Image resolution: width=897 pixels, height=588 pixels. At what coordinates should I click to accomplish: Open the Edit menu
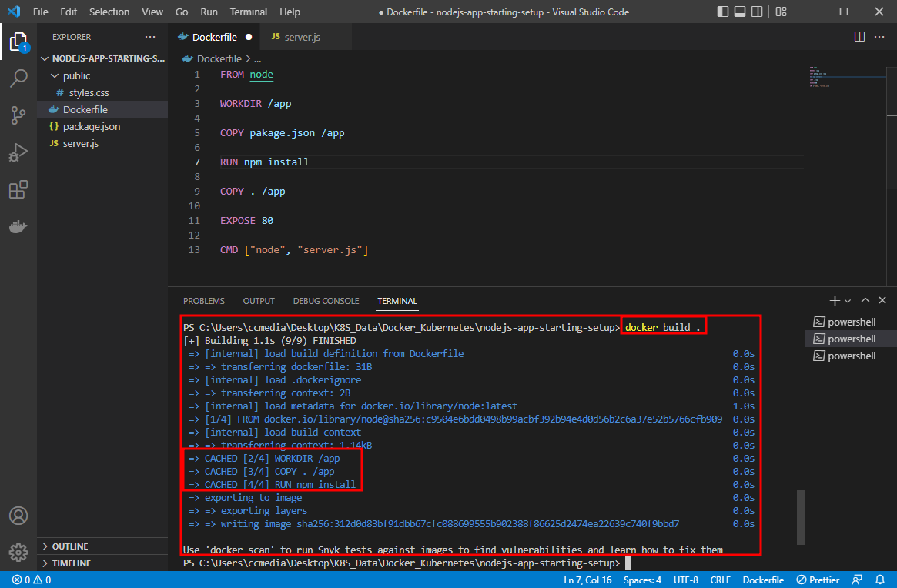(69, 12)
